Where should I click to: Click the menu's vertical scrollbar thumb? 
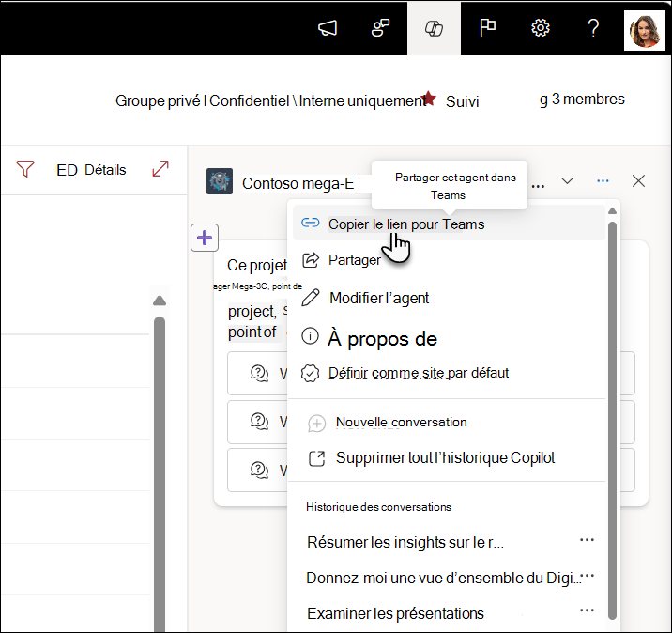click(612, 421)
